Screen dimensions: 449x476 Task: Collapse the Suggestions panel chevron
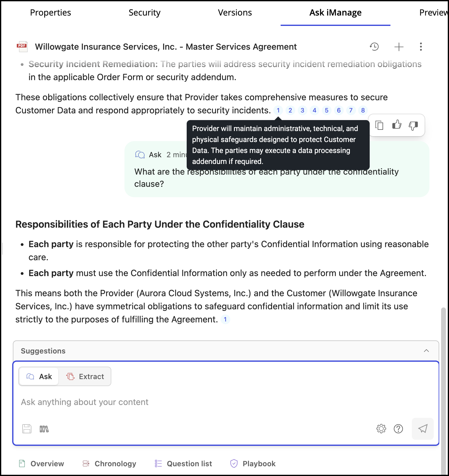point(426,351)
